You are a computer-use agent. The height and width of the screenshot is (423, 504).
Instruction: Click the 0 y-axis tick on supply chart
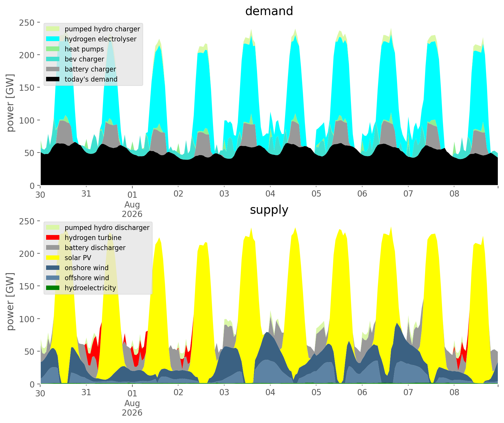click(x=32, y=384)
